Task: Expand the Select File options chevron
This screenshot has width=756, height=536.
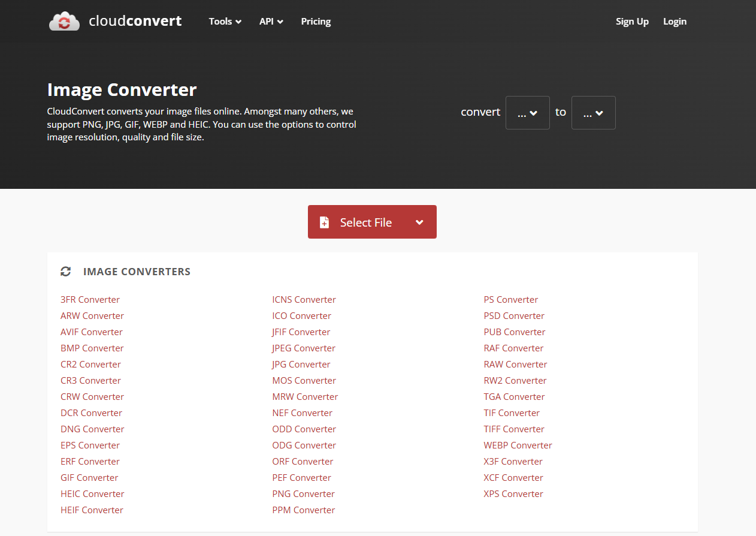Action: (x=419, y=222)
